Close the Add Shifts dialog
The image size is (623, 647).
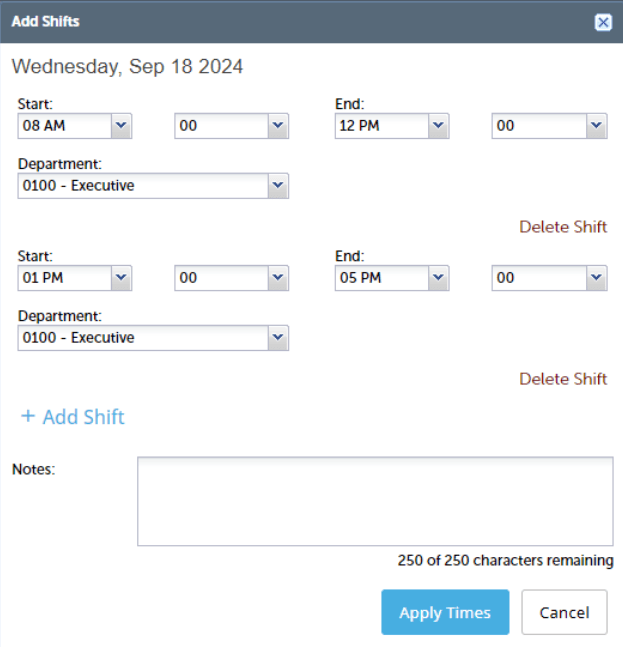603,22
